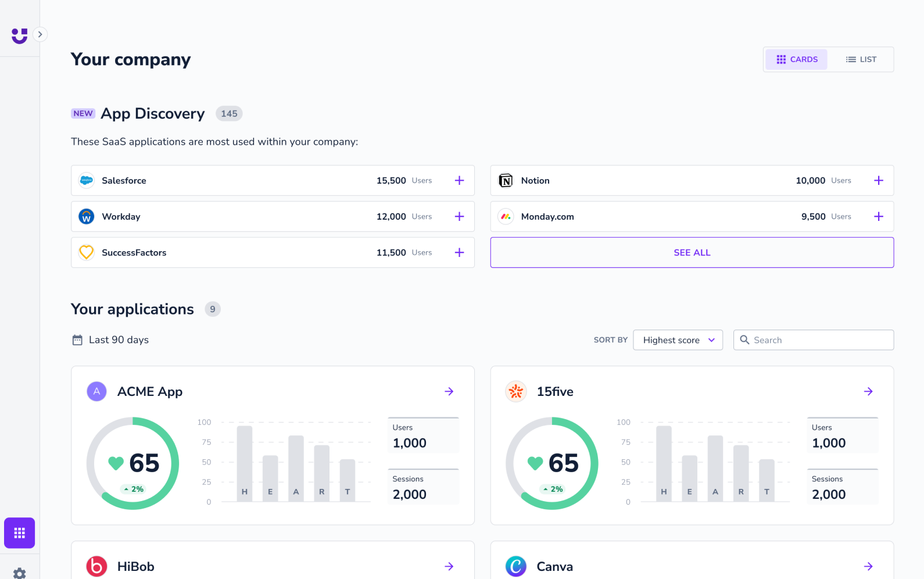
Task: Click the plus icon beside Monday.com
Action: pyautogui.click(x=878, y=216)
